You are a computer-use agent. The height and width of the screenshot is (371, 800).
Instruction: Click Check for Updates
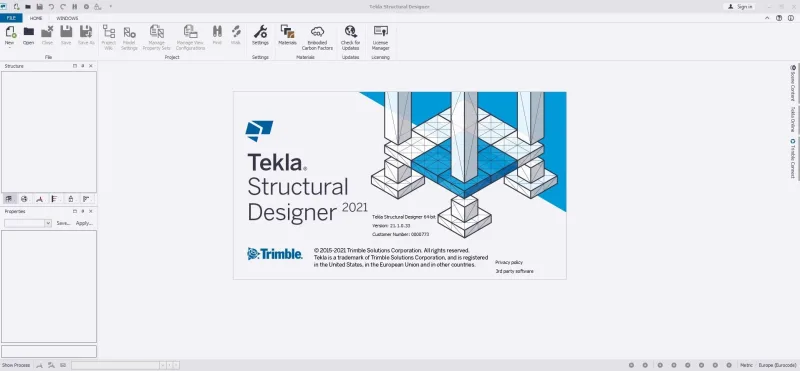351,38
